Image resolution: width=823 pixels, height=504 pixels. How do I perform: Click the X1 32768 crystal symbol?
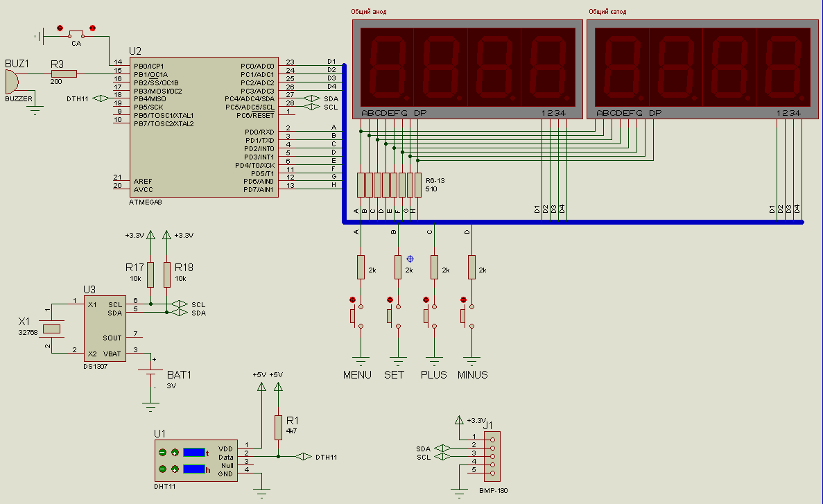(x=50, y=328)
